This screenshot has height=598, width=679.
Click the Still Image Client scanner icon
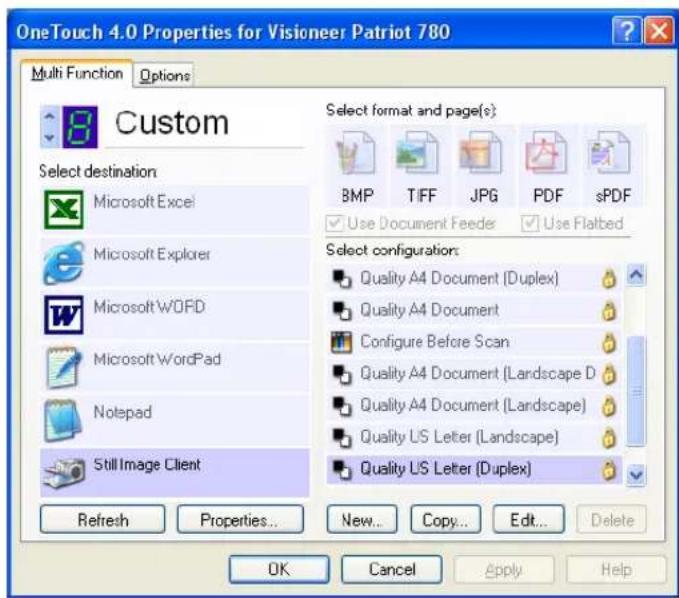click(64, 472)
